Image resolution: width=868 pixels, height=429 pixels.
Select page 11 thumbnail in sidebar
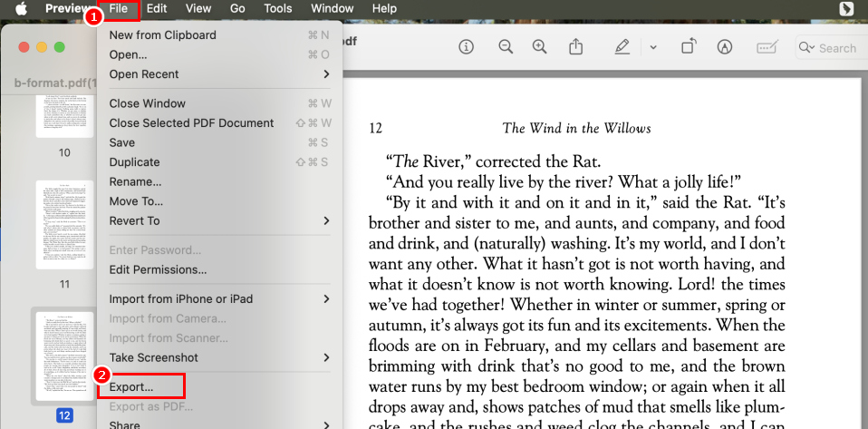[64, 225]
